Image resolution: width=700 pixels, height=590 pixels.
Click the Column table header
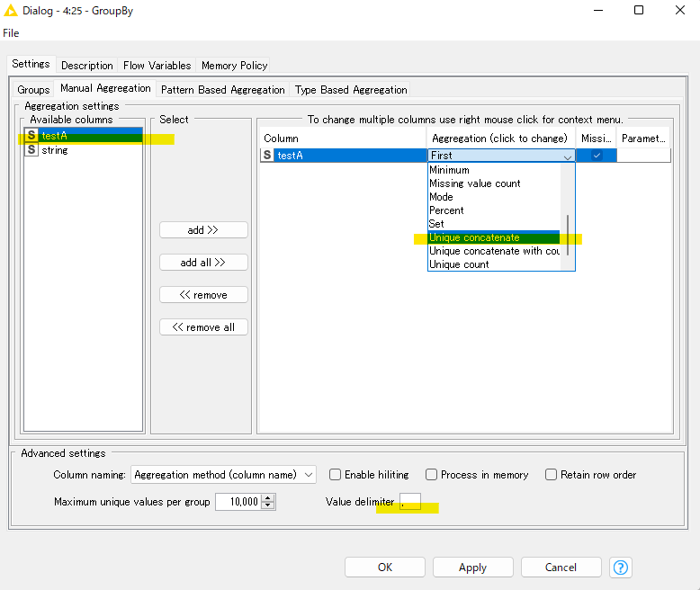coord(344,139)
